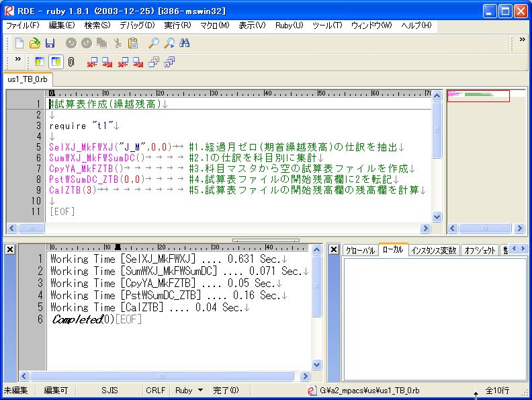Click the output panel horizontal scroll thumb
This screenshot has width=532, height=400.
162,376
